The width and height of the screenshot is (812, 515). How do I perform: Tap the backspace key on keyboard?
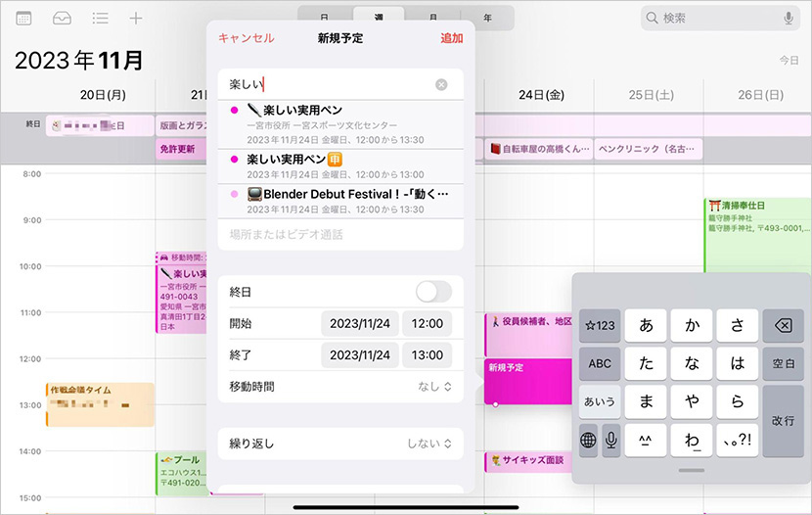(x=783, y=325)
